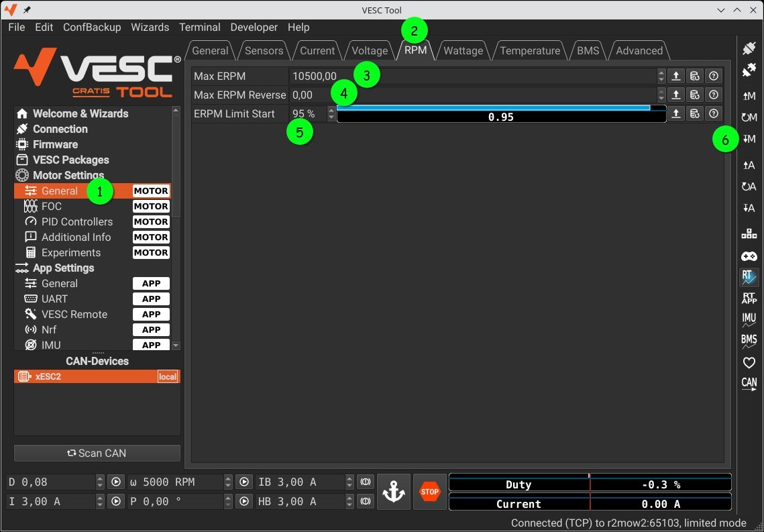Image resolution: width=764 pixels, height=532 pixels.
Task: Toggle the realtime data RT icon
Action: click(749, 277)
